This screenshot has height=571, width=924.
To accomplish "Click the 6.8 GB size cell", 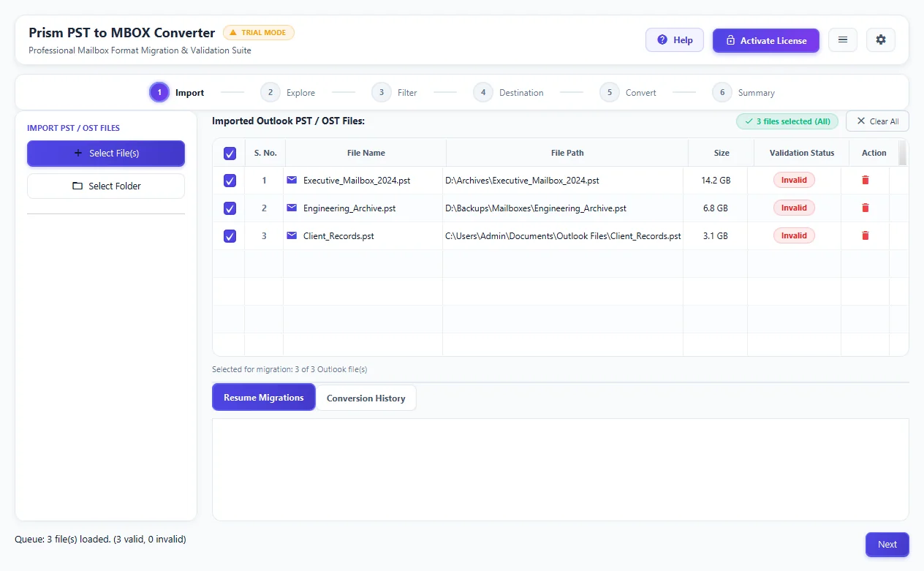I will point(715,208).
